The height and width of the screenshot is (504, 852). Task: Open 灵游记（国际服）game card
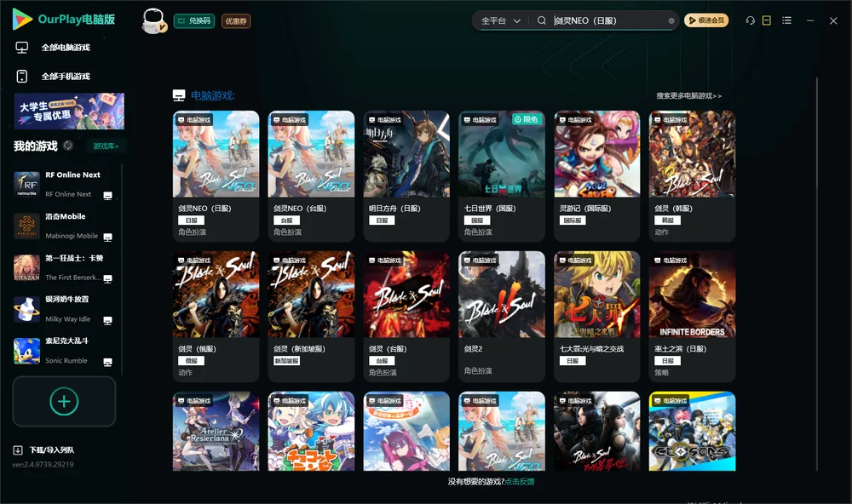596,175
